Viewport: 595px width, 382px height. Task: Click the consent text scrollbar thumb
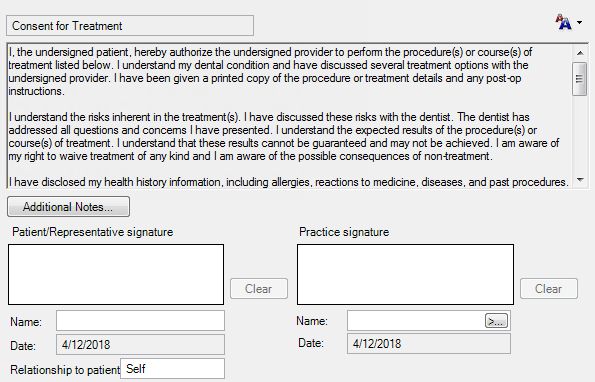pos(579,79)
